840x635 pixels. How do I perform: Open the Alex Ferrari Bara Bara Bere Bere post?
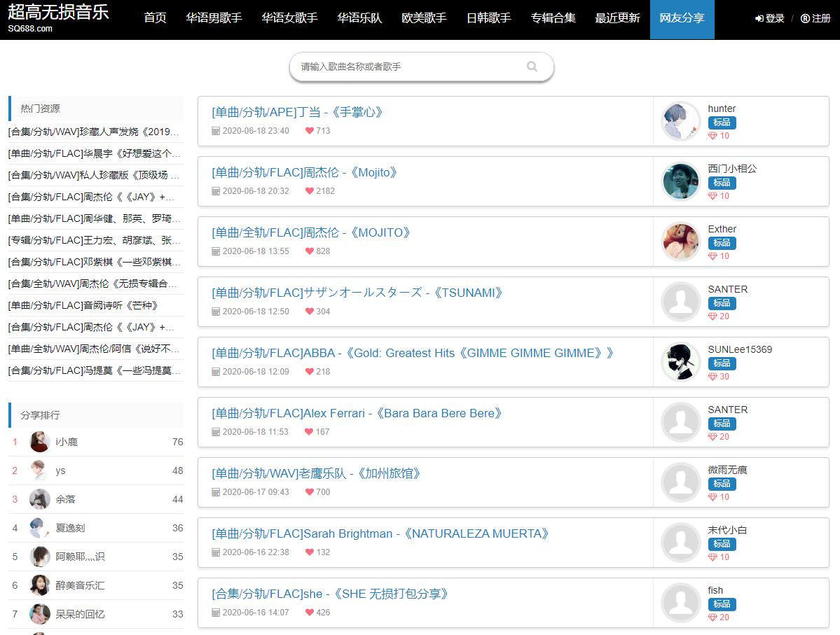tap(357, 413)
